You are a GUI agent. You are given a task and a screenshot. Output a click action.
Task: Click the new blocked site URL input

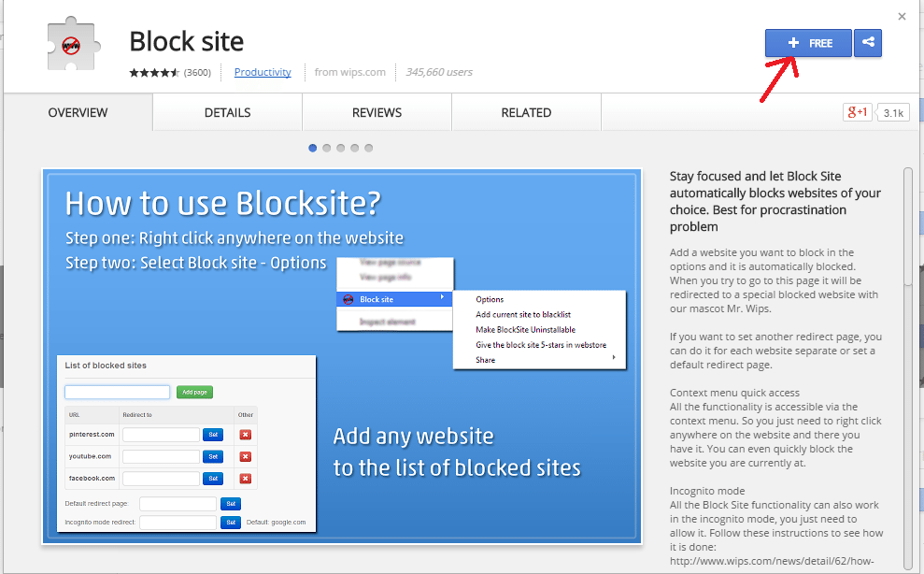118,393
